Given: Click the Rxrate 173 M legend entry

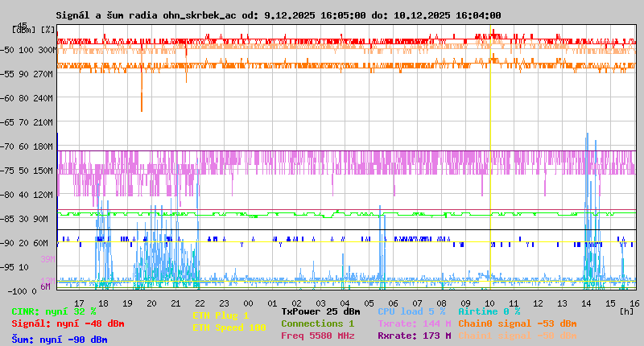Looking at the screenshot, I should (x=414, y=336).
